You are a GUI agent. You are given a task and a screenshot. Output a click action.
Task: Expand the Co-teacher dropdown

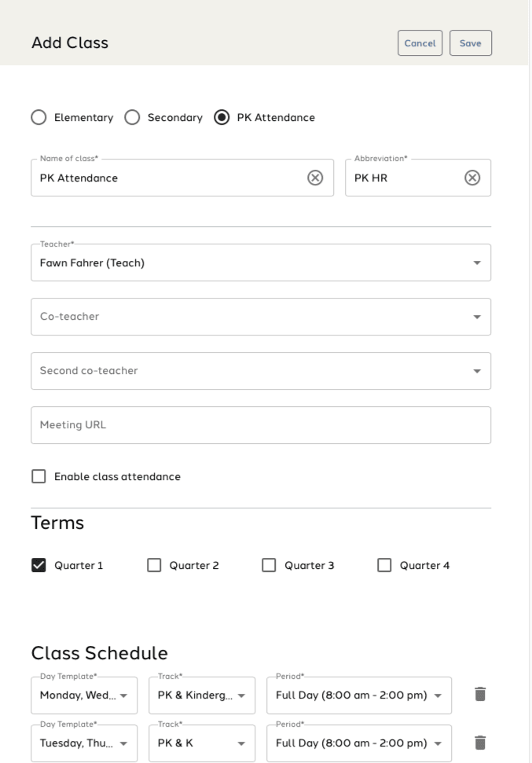pos(261,317)
